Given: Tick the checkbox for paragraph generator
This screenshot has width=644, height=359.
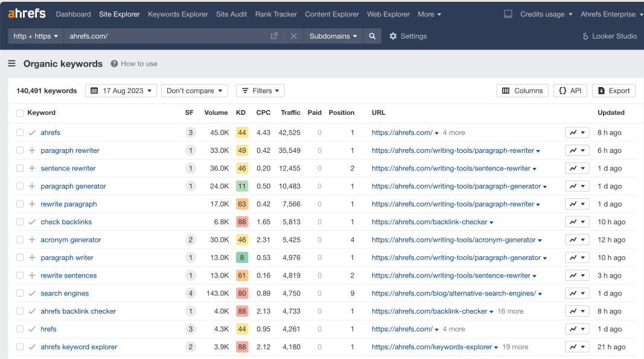Looking at the screenshot, I should click(20, 186).
